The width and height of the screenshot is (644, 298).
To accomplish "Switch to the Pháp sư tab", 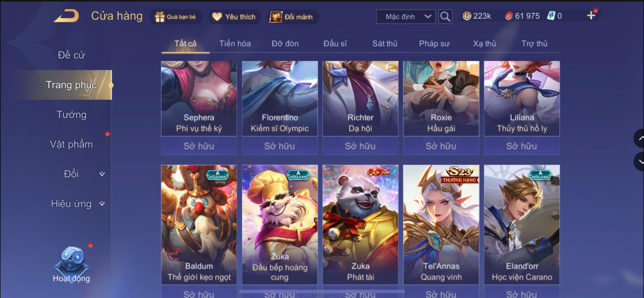I will point(434,44).
